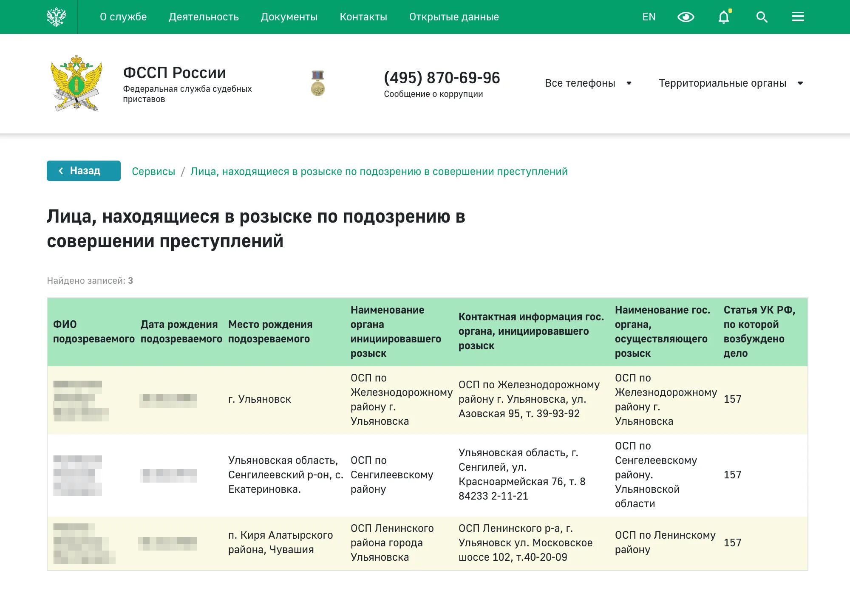Open the Открытые данные menu item
The width and height of the screenshot is (850, 616).
tap(454, 17)
